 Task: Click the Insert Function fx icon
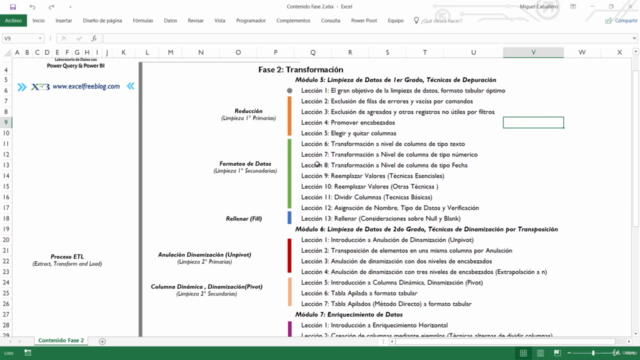pyautogui.click(x=94, y=38)
